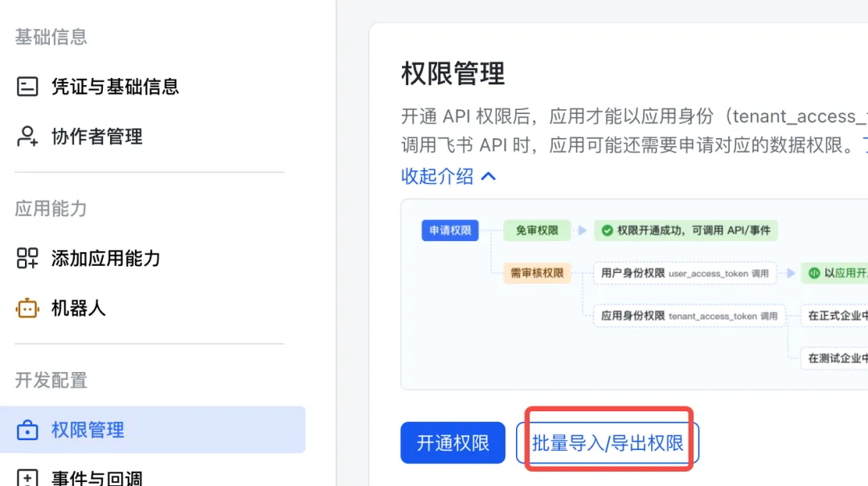Click the 收起介绍 text link

pyautogui.click(x=437, y=176)
